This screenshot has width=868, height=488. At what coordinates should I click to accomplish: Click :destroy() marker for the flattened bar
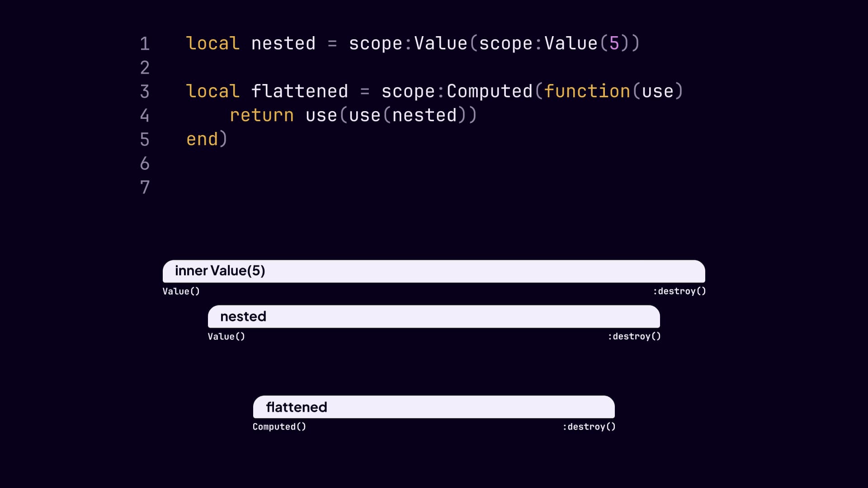589,426
